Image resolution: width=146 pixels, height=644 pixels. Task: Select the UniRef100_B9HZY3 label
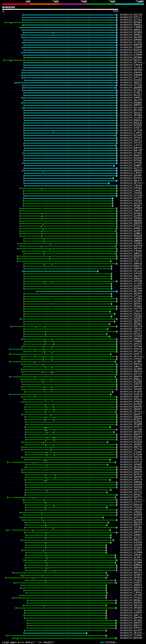(131, 266)
